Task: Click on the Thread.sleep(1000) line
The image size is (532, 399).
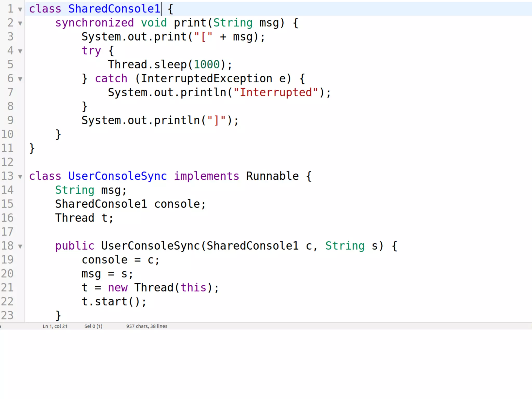Action: pos(170,65)
